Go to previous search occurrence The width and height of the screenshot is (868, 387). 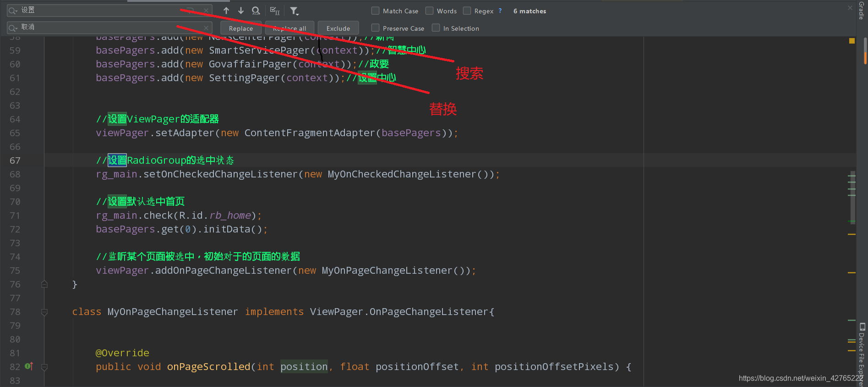click(x=226, y=11)
